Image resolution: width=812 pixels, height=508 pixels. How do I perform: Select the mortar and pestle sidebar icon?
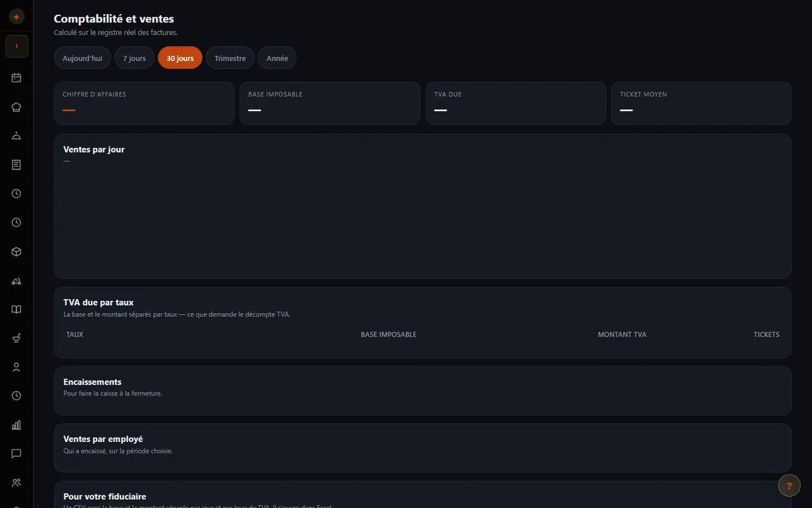click(x=16, y=338)
